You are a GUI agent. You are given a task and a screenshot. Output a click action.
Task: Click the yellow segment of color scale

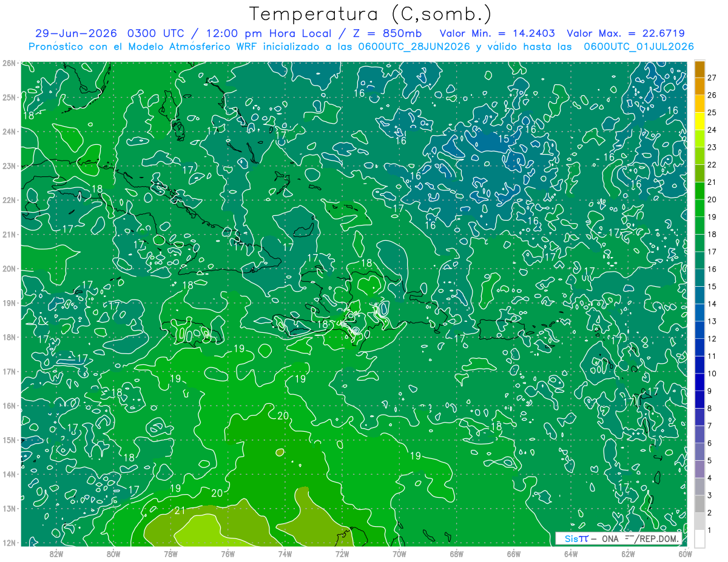[x=700, y=121]
